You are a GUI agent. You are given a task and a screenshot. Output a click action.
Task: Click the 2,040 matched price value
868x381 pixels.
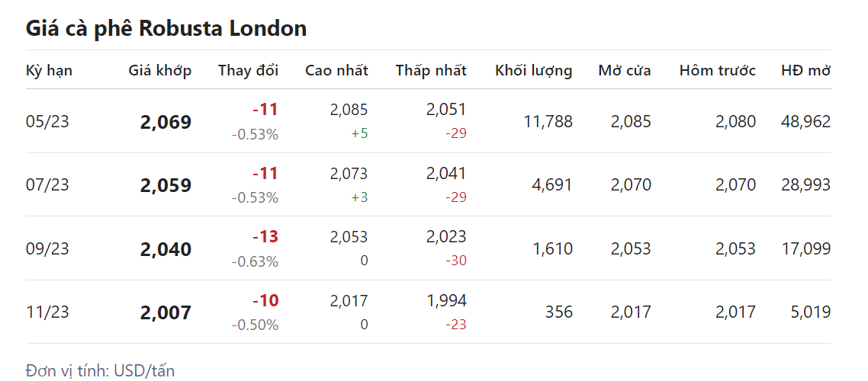point(166,249)
